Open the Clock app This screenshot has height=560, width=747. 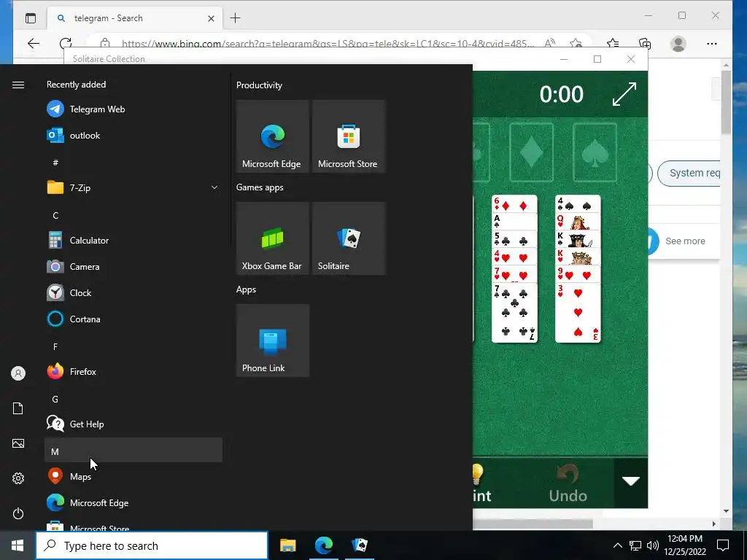tap(133, 293)
